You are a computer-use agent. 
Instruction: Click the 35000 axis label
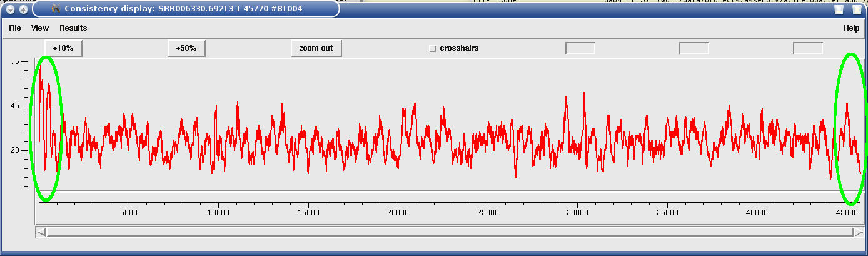click(667, 213)
